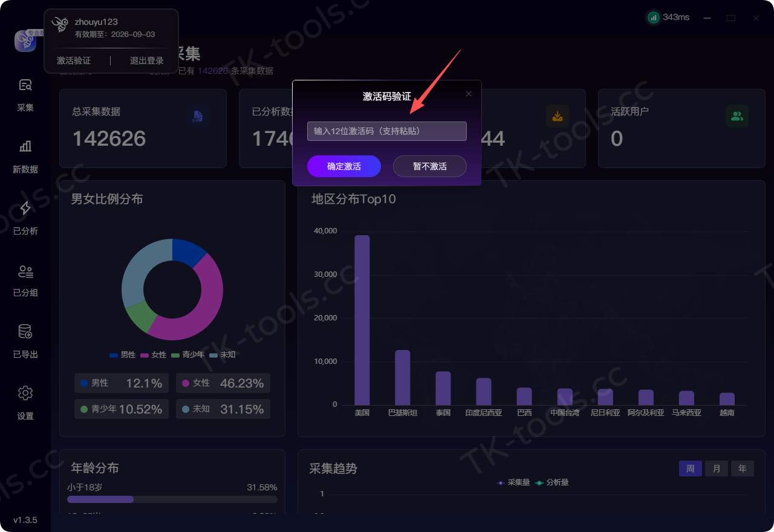Click the green 活跃用户 users icon

coord(737,117)
